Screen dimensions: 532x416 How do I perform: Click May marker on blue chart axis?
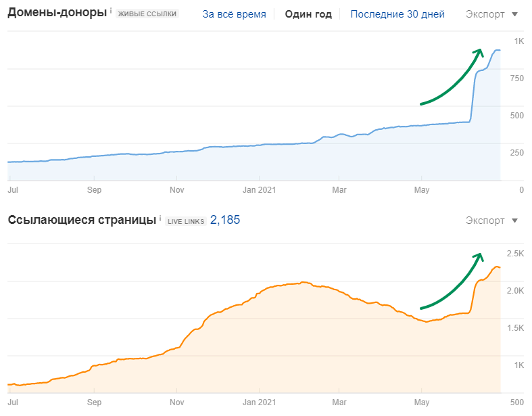tap(422, 190)
